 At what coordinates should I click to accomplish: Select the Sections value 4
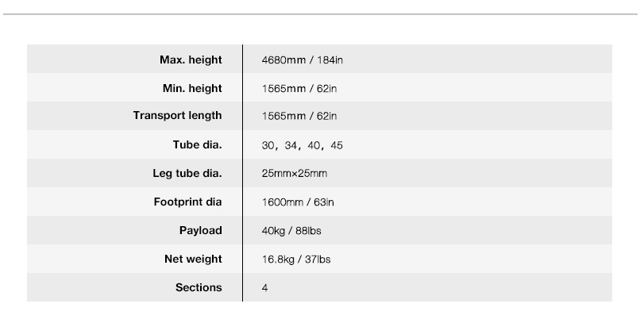tap(265, 288)
